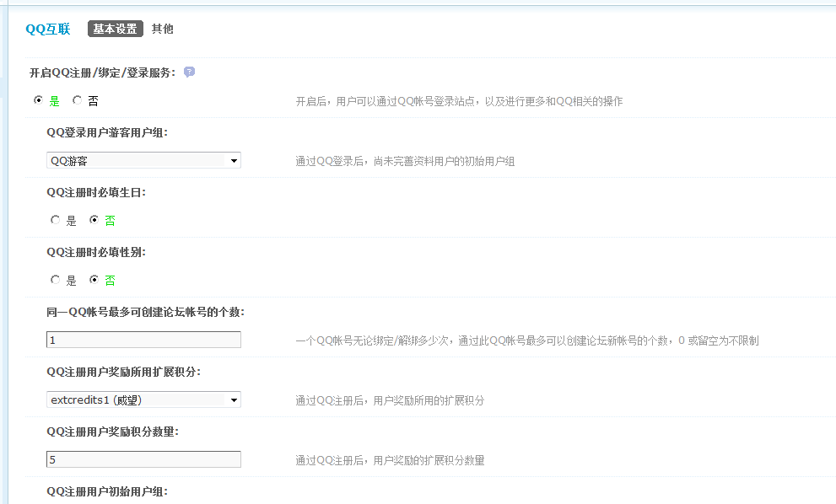The width and height of the screenshot is (836, 504).
Task: Choose 否 for QQ注册时必填生日
Action: point(94,219)
